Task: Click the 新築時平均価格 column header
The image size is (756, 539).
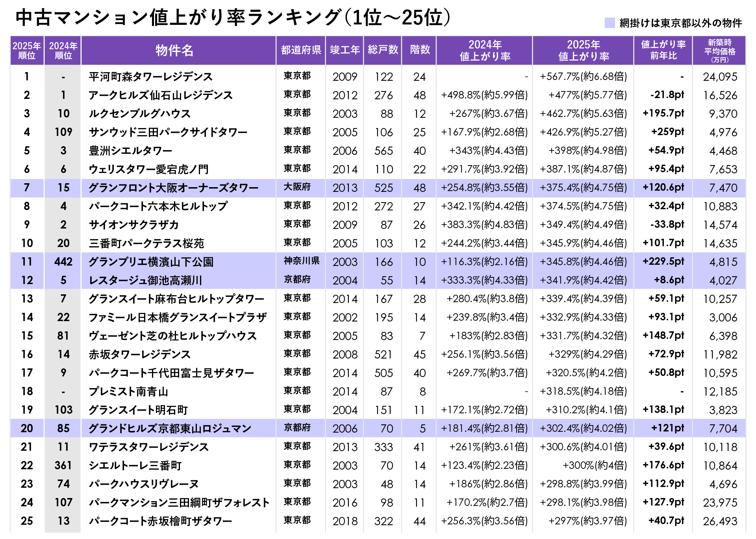Action: coord(719,50)
